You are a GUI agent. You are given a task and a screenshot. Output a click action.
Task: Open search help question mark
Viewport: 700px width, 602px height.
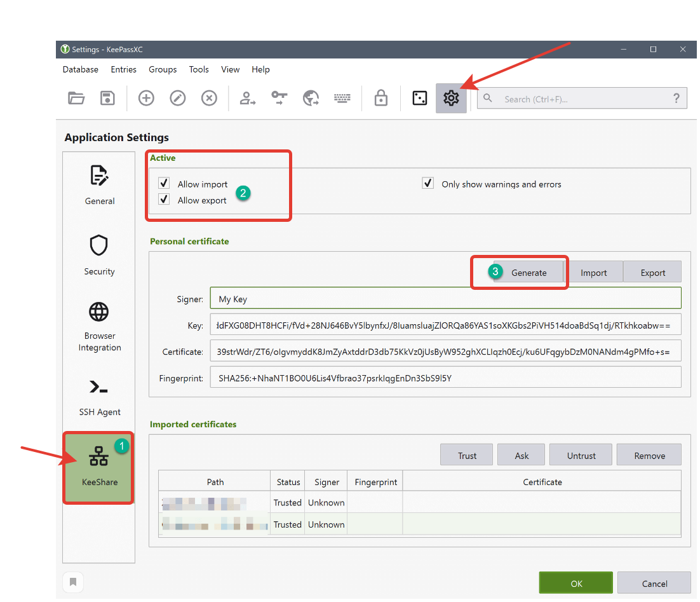coord(676,99)
